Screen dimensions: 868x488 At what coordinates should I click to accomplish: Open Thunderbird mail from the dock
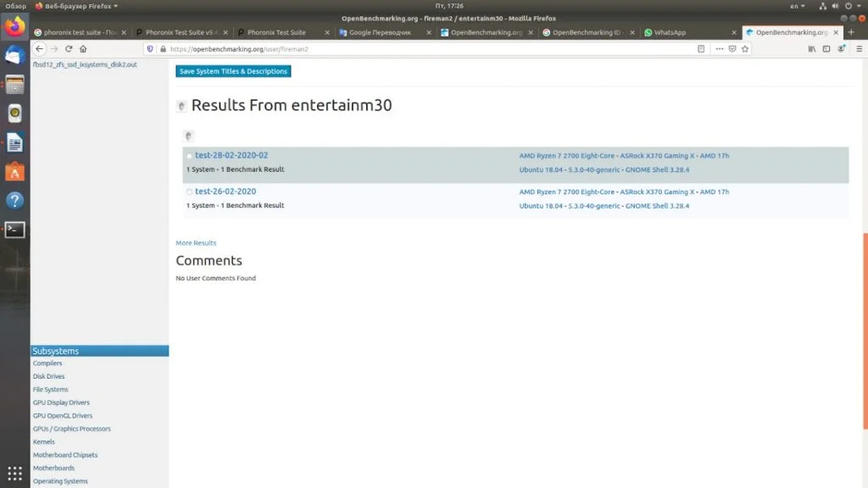pos(15,55)
